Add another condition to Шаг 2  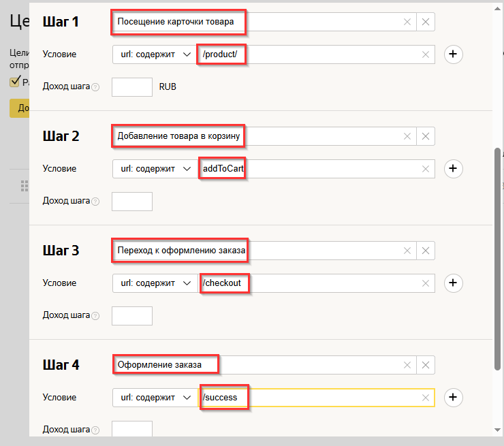(x=454, y=169)
